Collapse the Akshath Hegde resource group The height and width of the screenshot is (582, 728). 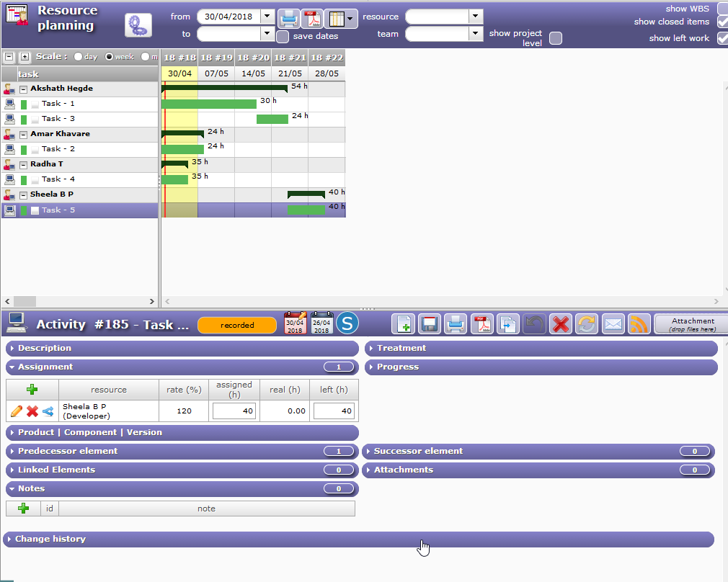point(23,89)
